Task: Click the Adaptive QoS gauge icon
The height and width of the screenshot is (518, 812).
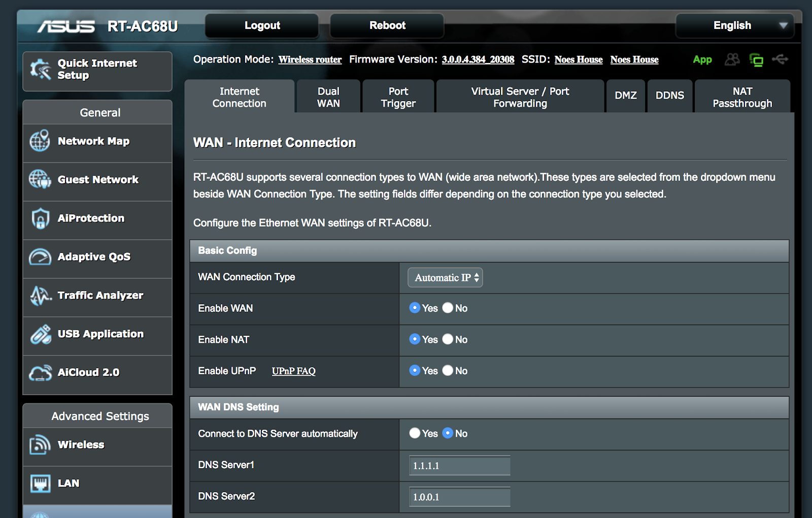Action: tap(41, 256)
